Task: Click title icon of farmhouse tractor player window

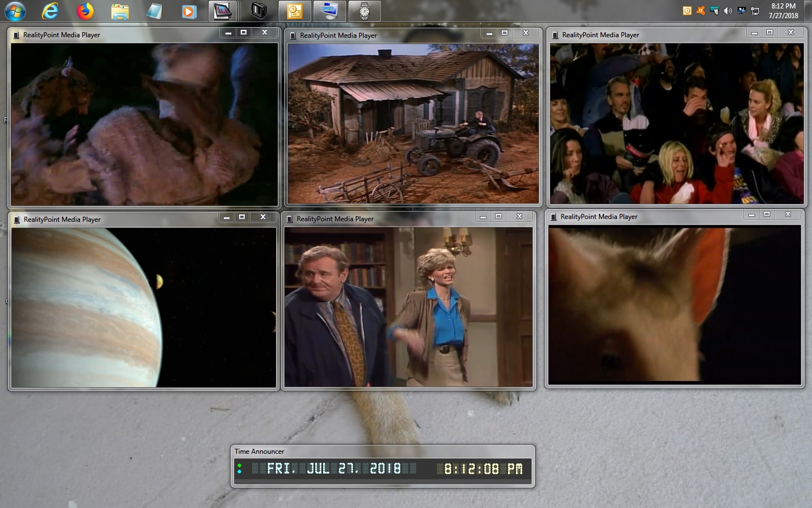Action: point(293,36)
